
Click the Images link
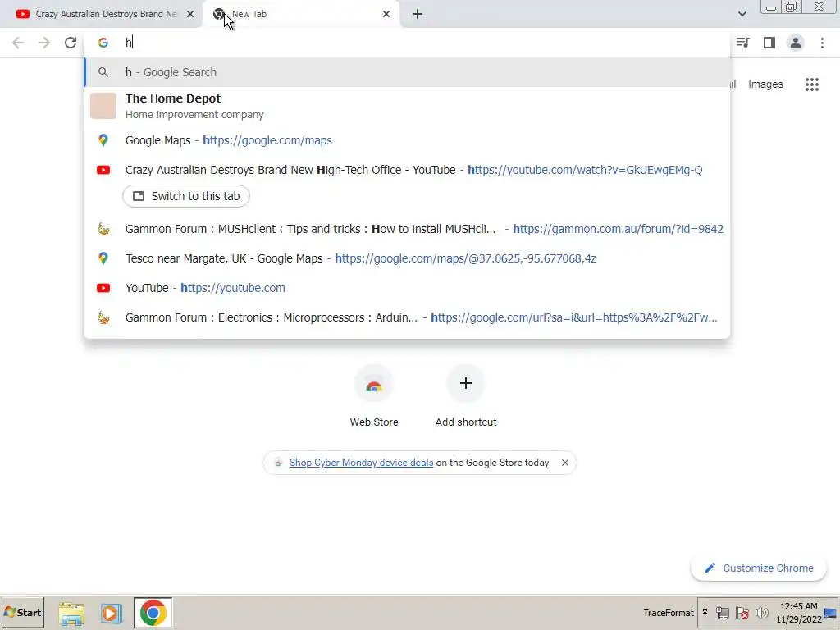tap(765, 84)
